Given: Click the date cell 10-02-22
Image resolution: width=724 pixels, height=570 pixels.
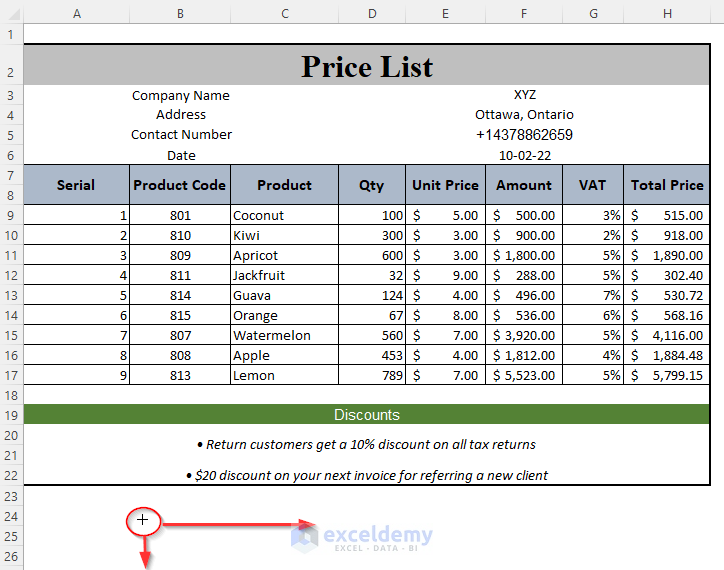Looking at the screenshot, I should (524, 155).
